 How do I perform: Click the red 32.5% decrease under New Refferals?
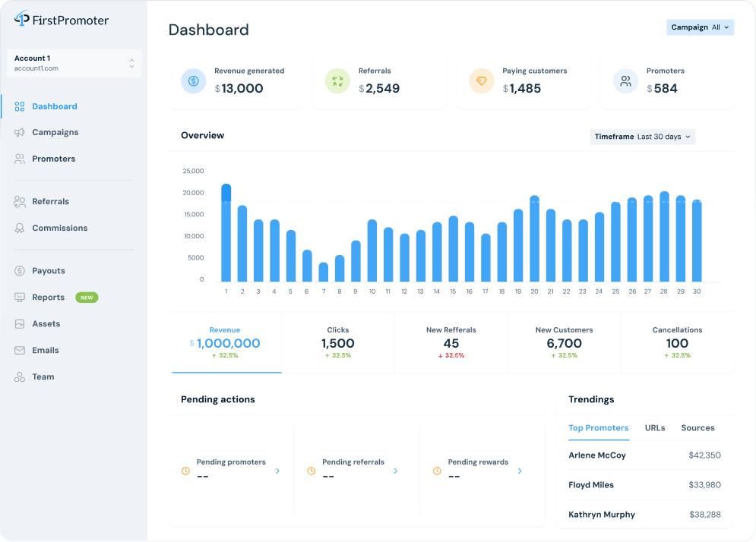[x=451, y=355]
